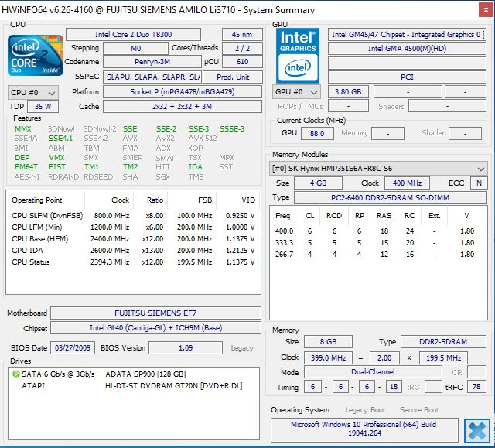Viewport: 495px width, 448px height.
Task: Open the GPU #0 selector dropdown
Action: (296, 92)
